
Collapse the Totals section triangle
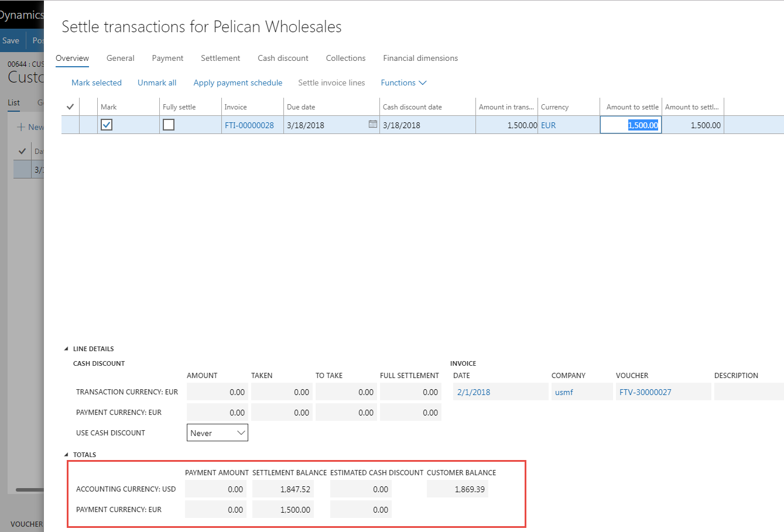pyautogui.click(x=66, y=455)
